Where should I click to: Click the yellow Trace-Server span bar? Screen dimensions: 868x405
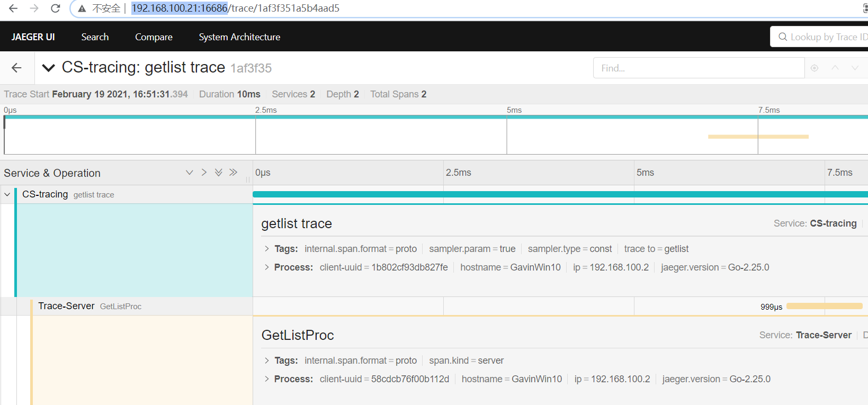825,306
